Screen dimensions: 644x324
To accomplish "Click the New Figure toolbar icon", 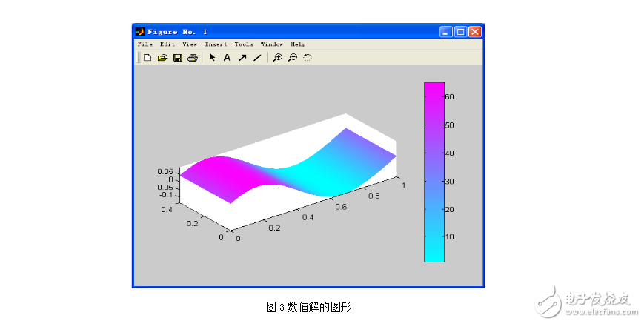I will tap(147, 58).
